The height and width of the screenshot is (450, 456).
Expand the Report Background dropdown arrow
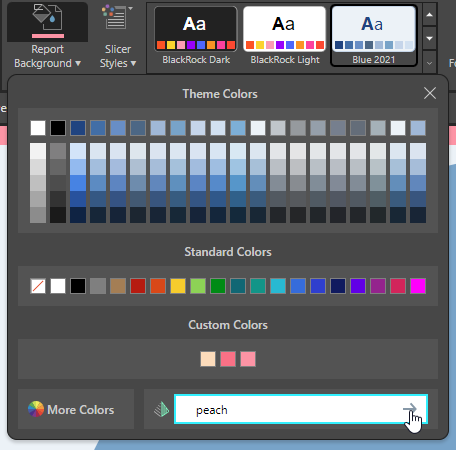[x=78, y=63]
